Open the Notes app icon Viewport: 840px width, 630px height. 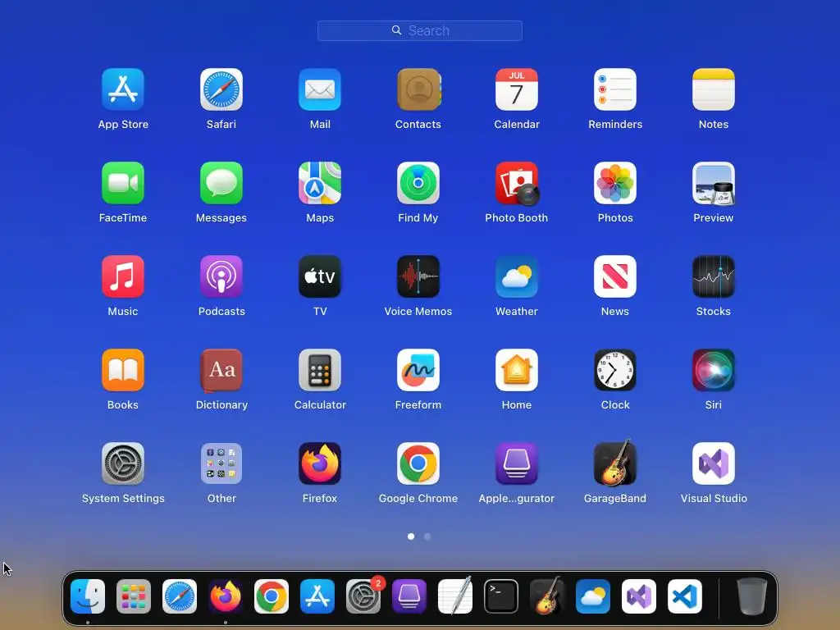pyautogui.click(x=714, y=89)
